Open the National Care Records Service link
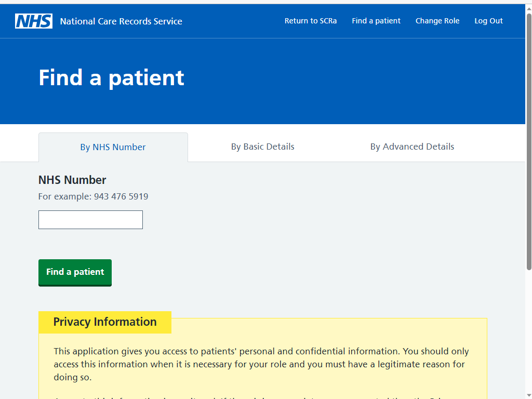Screen dimensions: 532x399 pos(121,21)
